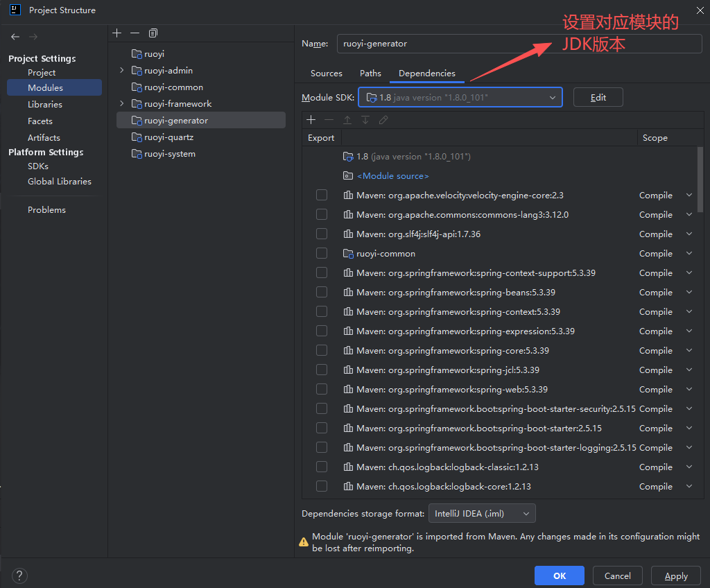Click Edit button next to Module SDK
The image size is (710, 588).
point(598,97)
